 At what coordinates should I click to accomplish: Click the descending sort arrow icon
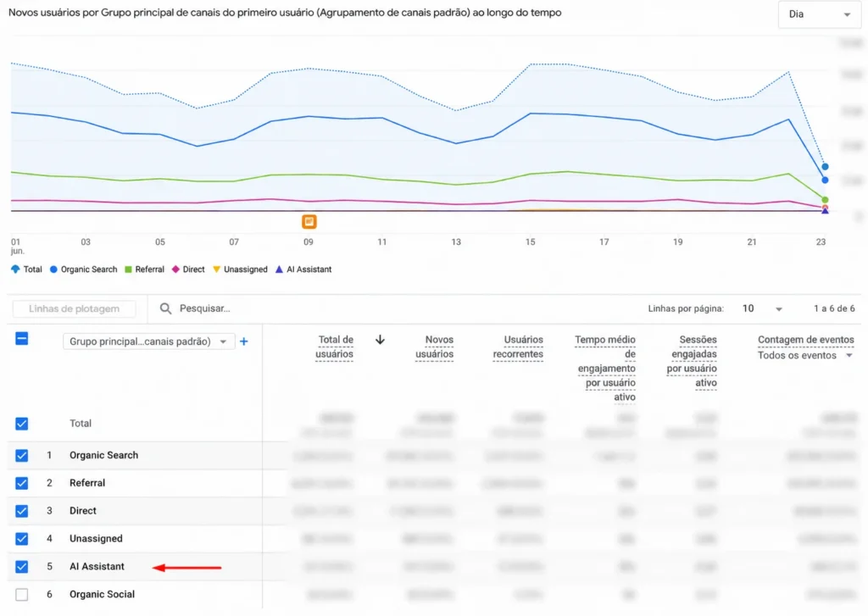pos(380,340)
